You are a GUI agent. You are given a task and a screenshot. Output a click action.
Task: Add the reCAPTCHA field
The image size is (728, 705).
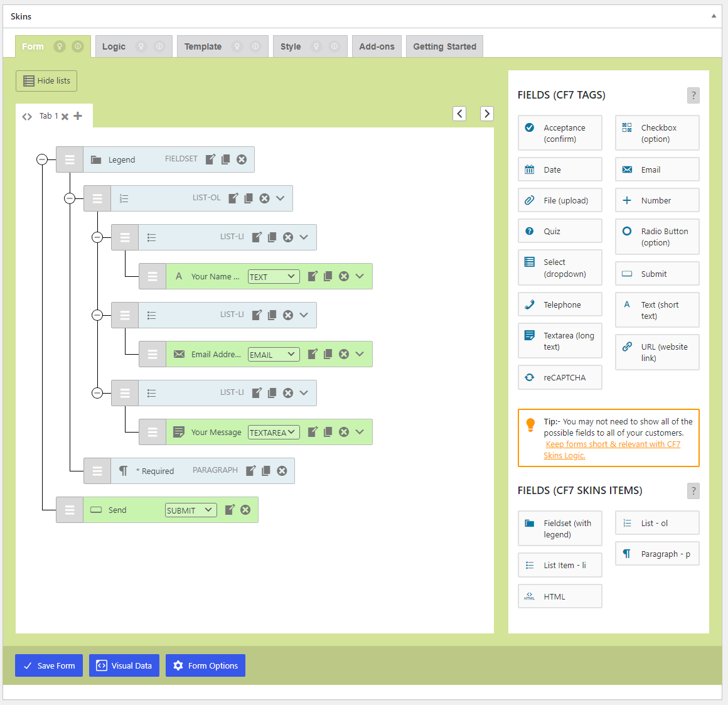click(x=559, y=377)
